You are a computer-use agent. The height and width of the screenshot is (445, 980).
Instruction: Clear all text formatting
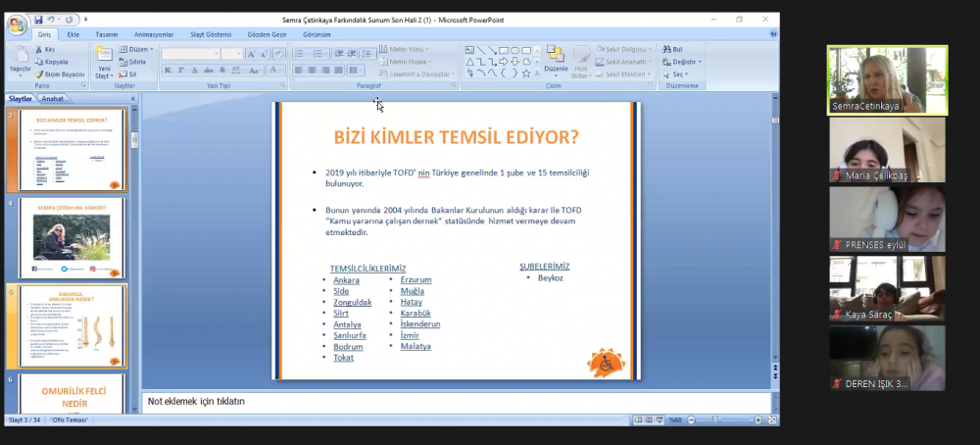pyautogui.click(x=278, y=54)
